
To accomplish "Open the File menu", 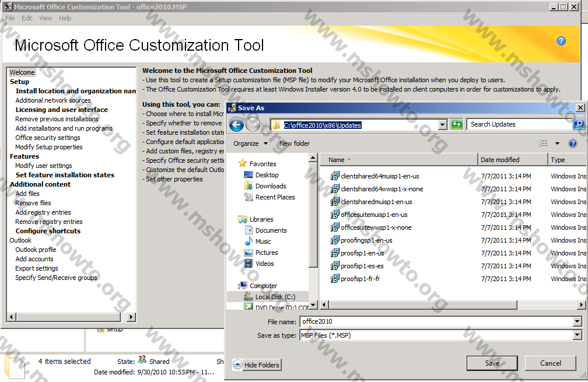I will coord(10,18).
